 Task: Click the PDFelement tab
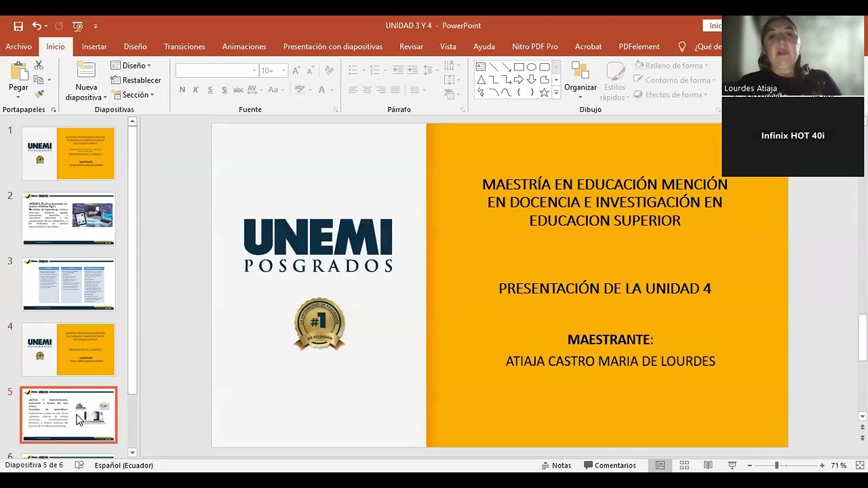[639, 47]
